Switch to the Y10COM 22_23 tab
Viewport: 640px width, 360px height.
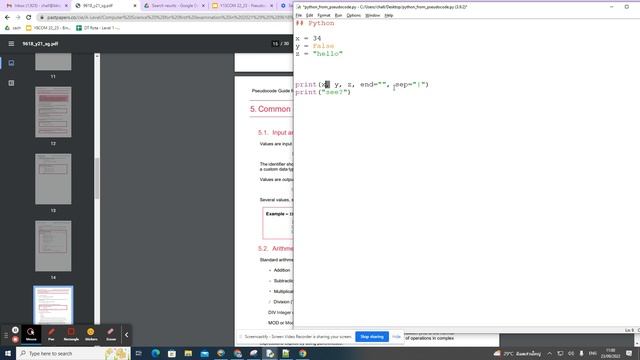(x=242, y=6)
